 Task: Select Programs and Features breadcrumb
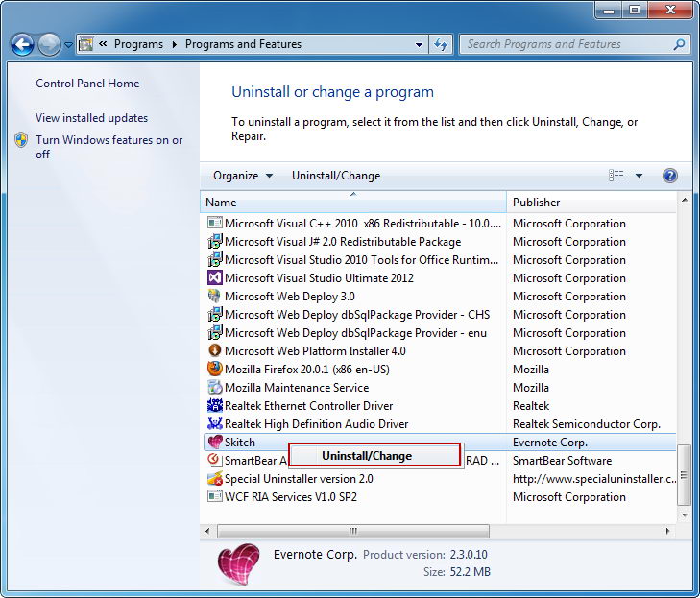tap(243, 44)
